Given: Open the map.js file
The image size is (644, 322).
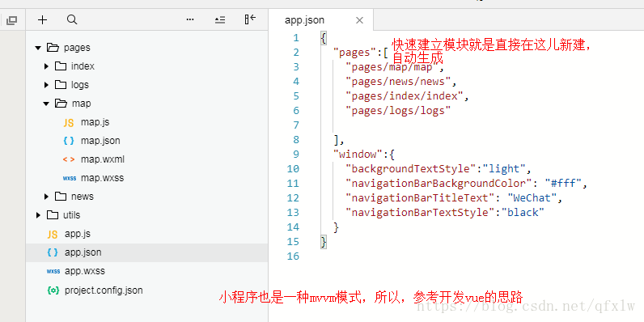Looking at the screenshot, I should coord(95,122).
